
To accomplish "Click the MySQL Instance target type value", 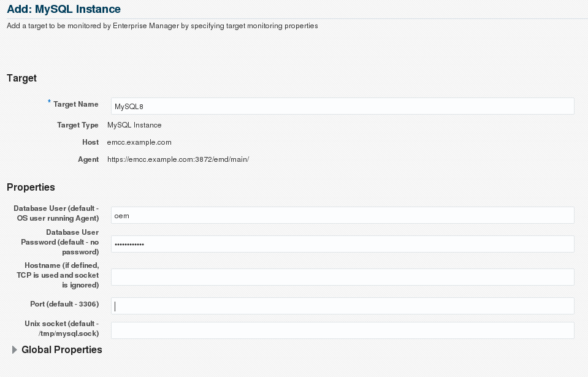I will (134, 125).
